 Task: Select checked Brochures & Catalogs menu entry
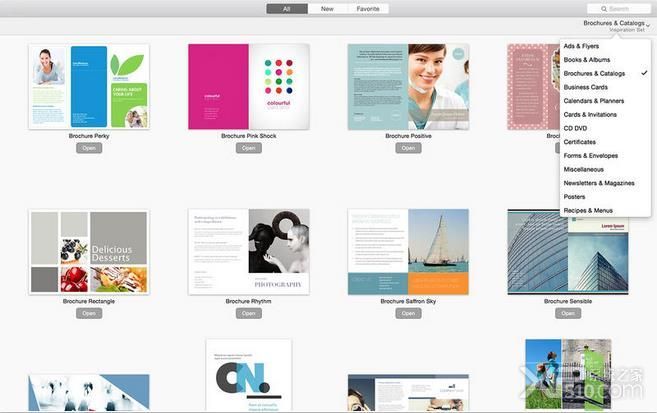coord(605,73)
